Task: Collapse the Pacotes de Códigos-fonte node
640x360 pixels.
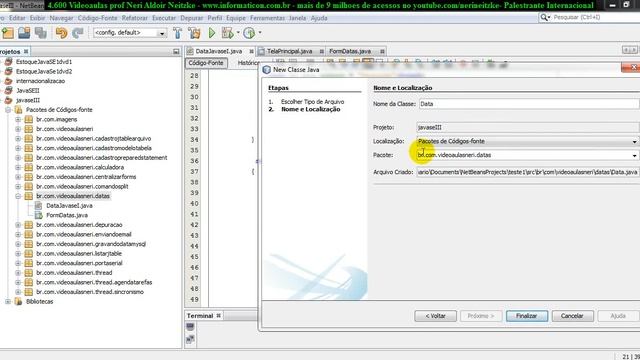Action: tap(8, 110)
